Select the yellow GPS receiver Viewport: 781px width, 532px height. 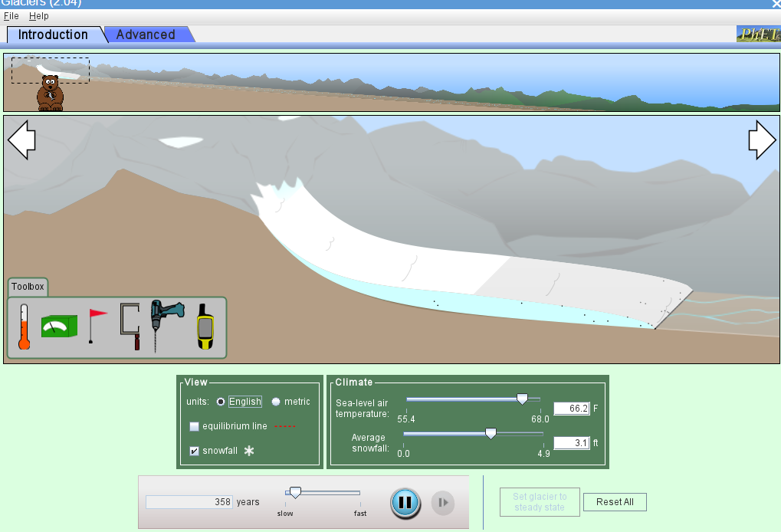205,327
